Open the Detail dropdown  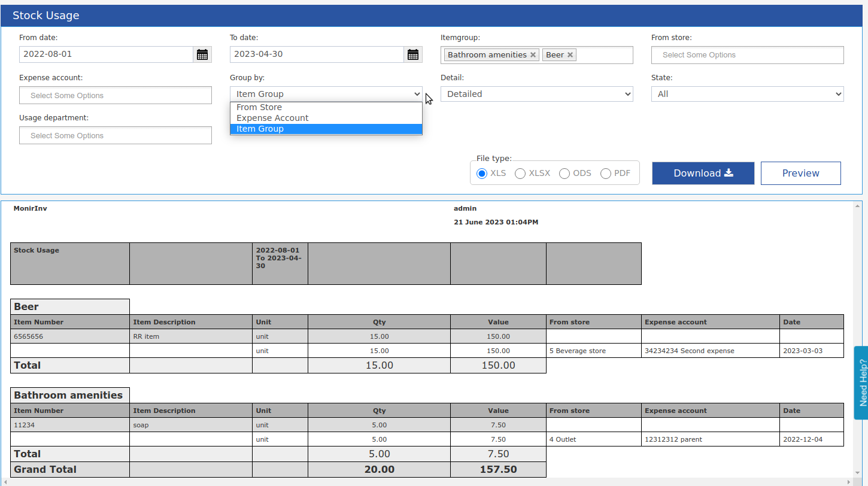[537, 94]
